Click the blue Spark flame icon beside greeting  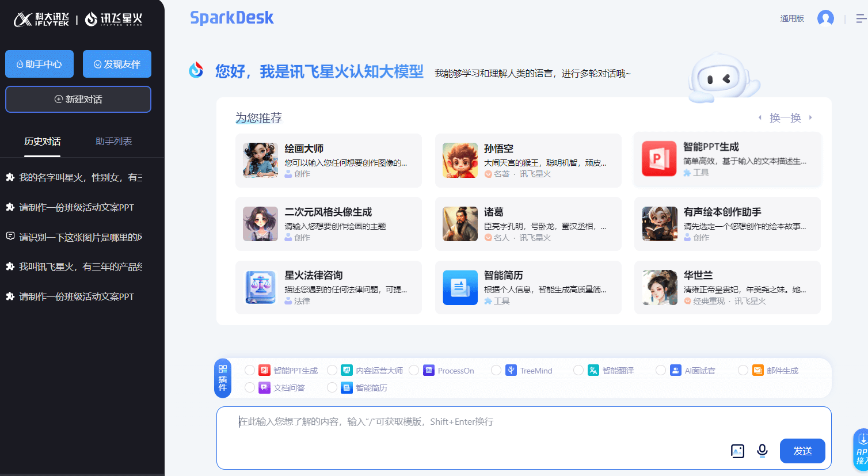click(196, 70)
